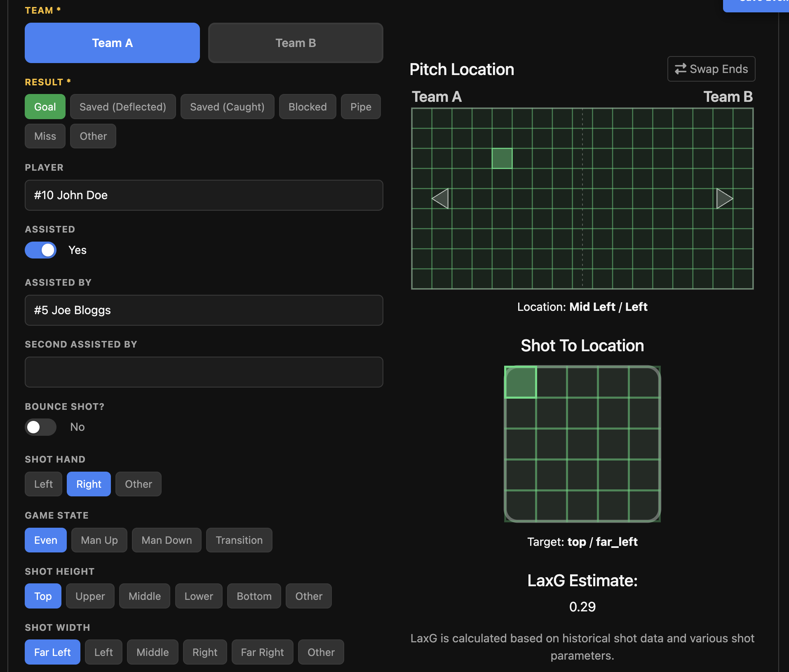Set shot height to Bottom
This screenshot has width=789, height=672.
(254, 596)
